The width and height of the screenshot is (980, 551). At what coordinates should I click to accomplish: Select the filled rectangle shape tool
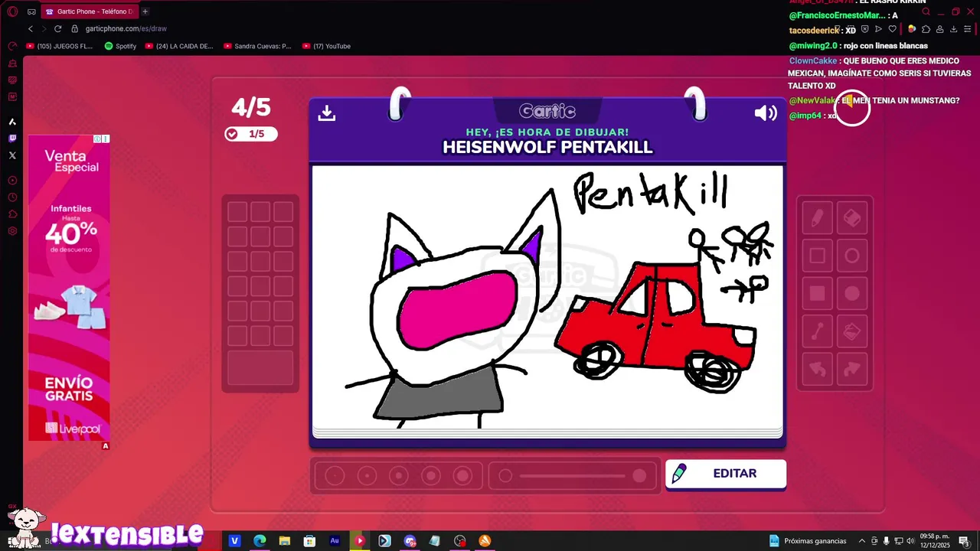(x=817, y=294)
